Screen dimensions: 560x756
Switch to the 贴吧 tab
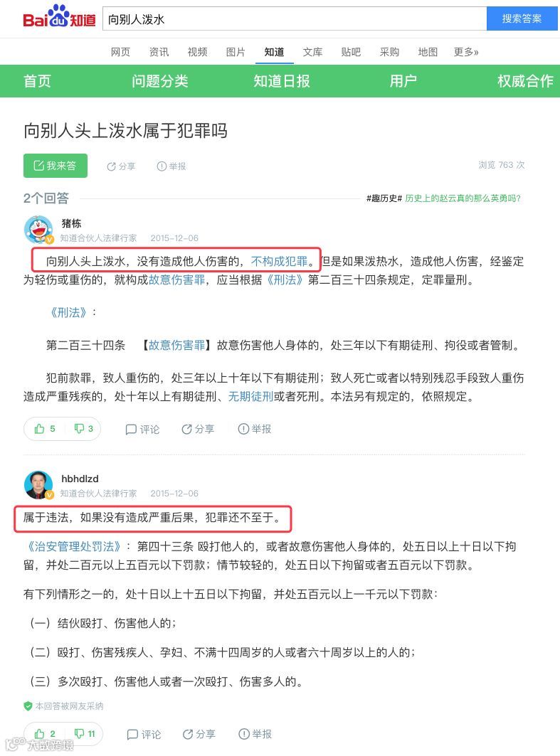pyautogui.click(x=351, y=52)
